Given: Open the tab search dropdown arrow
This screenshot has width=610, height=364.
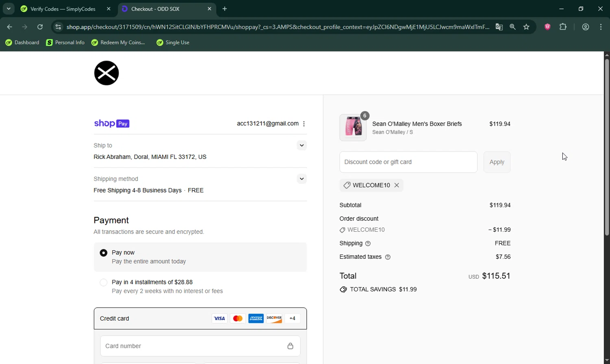Looking at the screenshot, I should (x=9, y=9).
